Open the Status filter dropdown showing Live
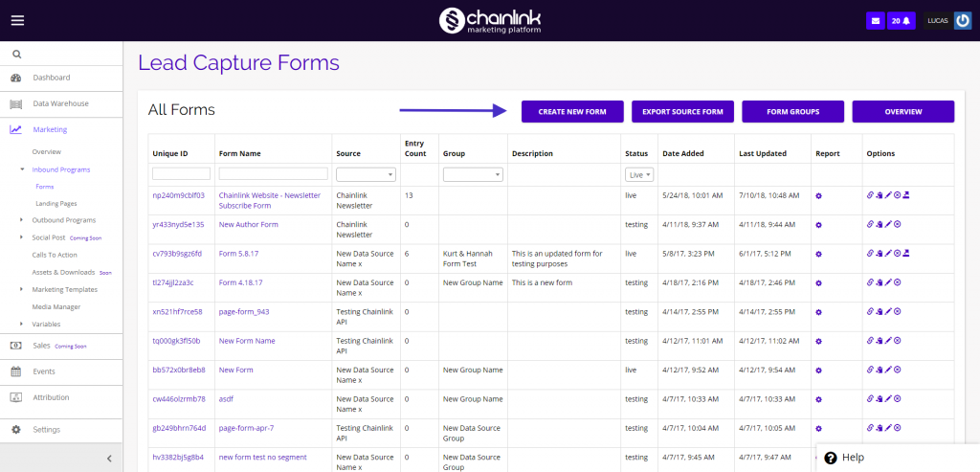 [639, 174]
